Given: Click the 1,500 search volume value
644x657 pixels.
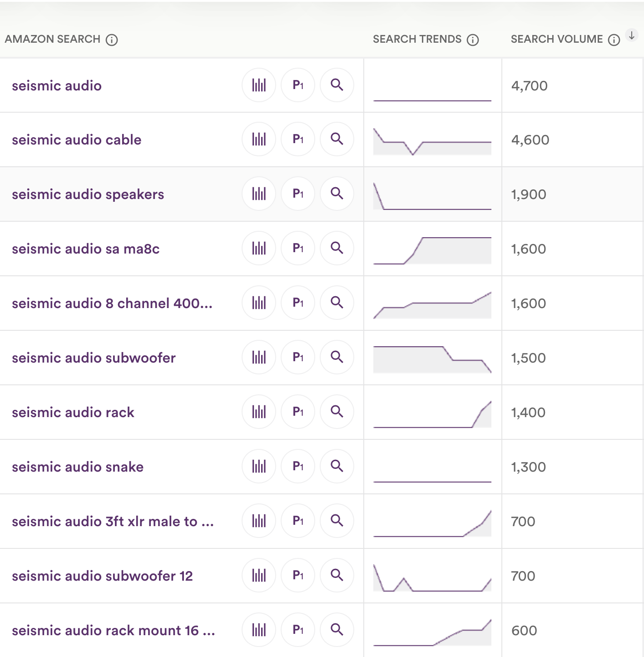Looking at the screenshot, I should pyautogui.click(x=529, y=358).
